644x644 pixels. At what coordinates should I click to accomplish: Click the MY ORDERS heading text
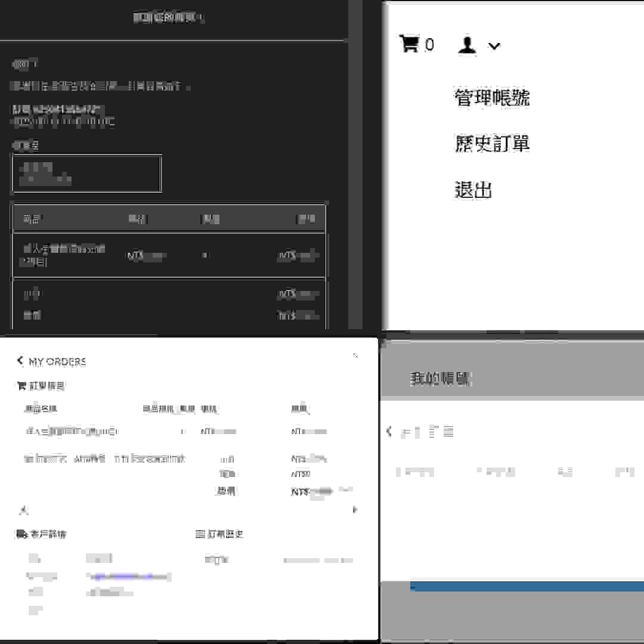(x=57, y=361)
